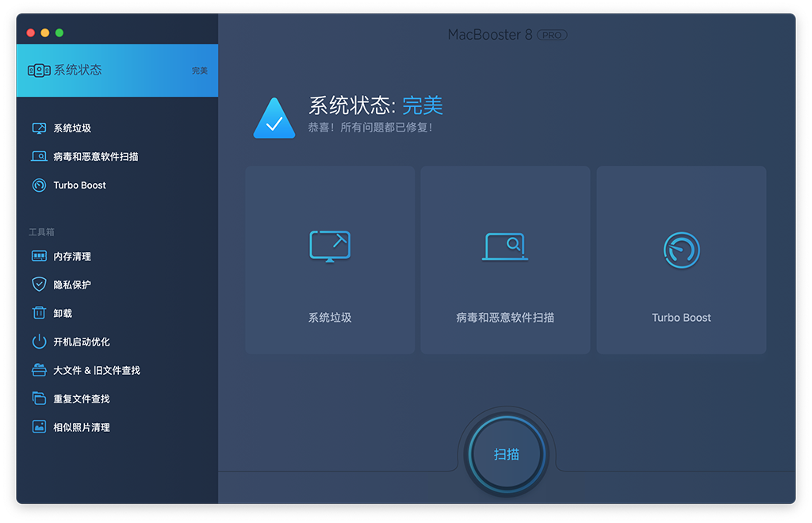812x523 pixels.
Task: Click the 病毒和恶意软件扫描 card caption
Action: tap(505, 318)
